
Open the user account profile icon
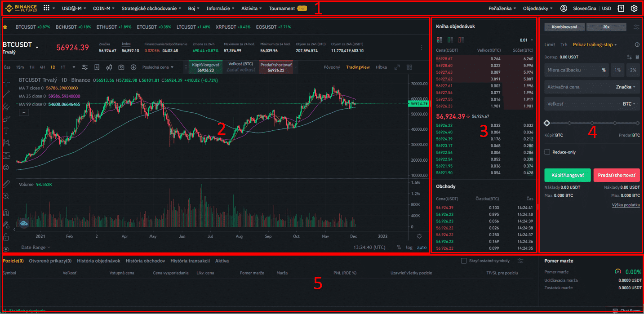564,9
